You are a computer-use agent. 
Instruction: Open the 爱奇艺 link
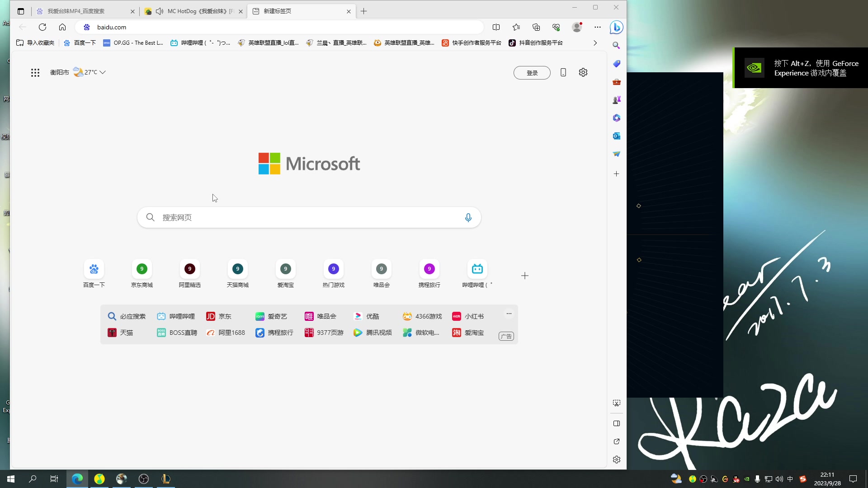pos(271,316)
